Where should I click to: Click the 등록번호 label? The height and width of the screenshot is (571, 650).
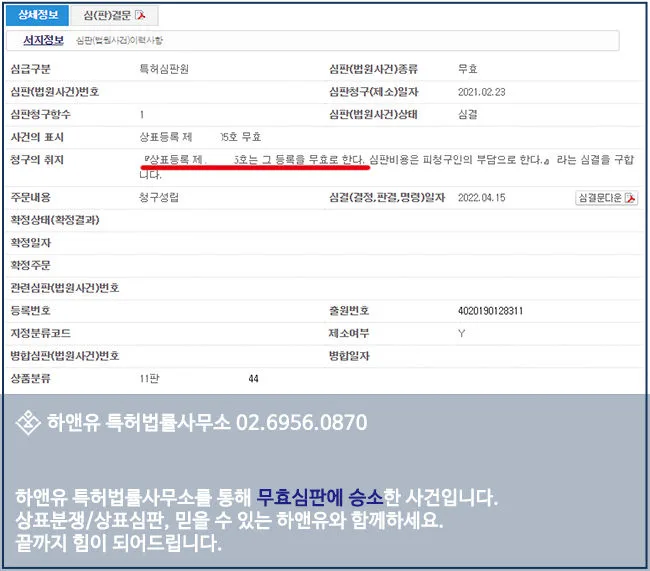(x=31, y=311)
